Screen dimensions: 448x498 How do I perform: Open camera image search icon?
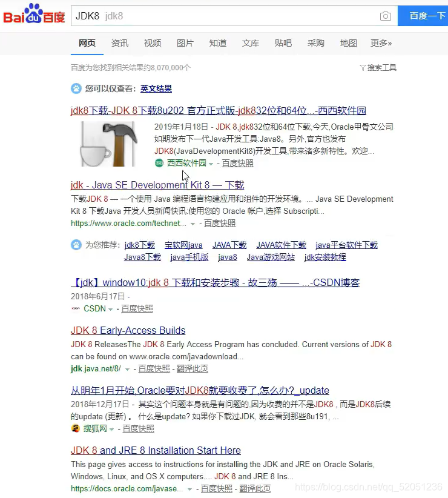(x=385, y=16)
